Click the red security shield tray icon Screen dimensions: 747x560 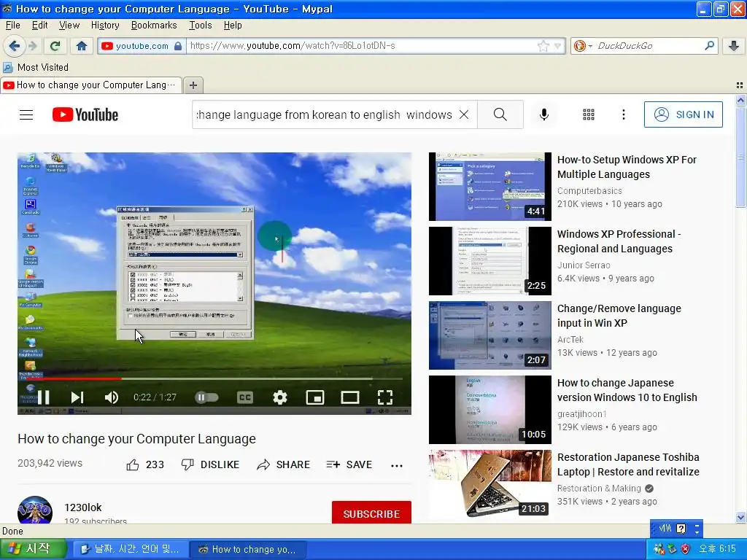685,549
